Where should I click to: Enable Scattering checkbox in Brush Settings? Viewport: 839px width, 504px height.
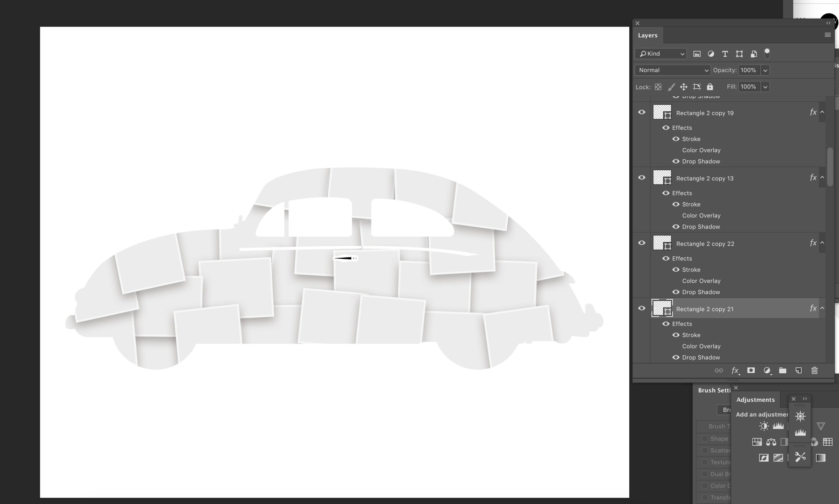(x=705, y=450)
